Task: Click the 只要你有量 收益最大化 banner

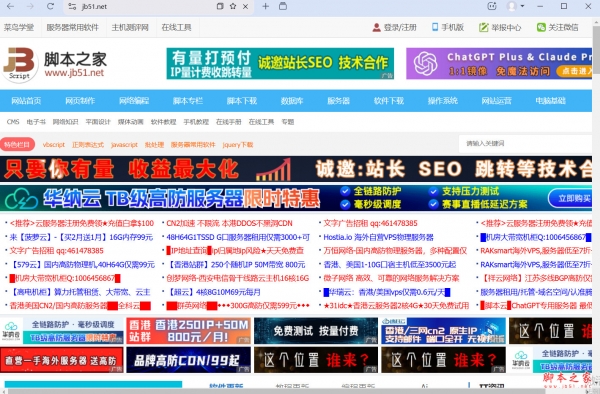Action: pyautogui.click(x=296, y=169)
